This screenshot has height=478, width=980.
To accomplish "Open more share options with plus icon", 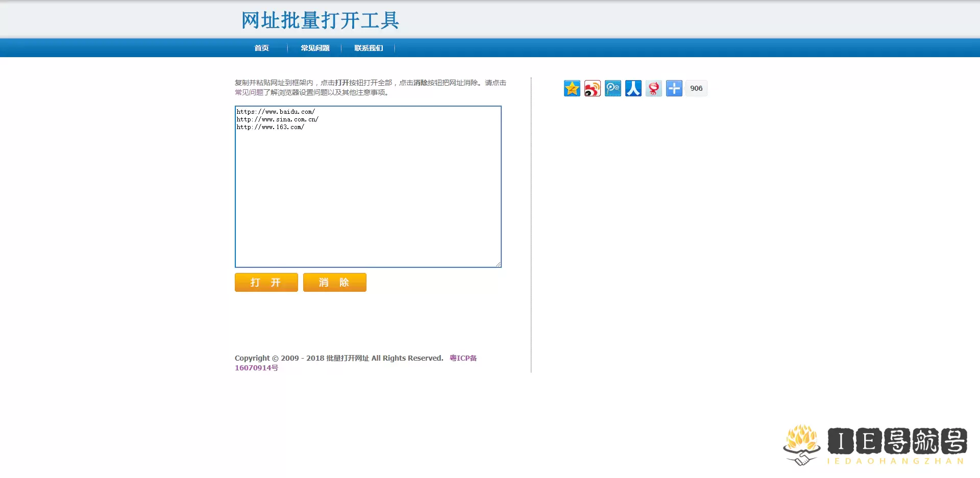I will [x=674, y=88].
